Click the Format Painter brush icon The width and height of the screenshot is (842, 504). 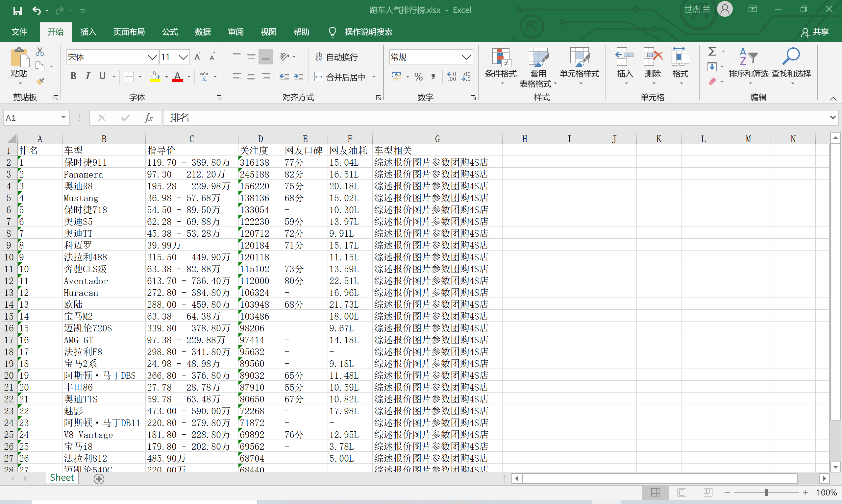(x=40, y=82)
